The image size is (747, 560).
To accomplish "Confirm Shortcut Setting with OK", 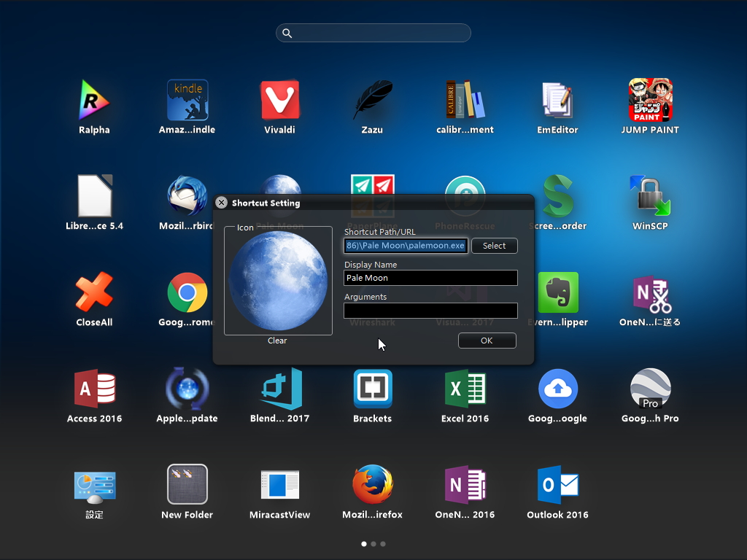I will click(x=487, y=341).
